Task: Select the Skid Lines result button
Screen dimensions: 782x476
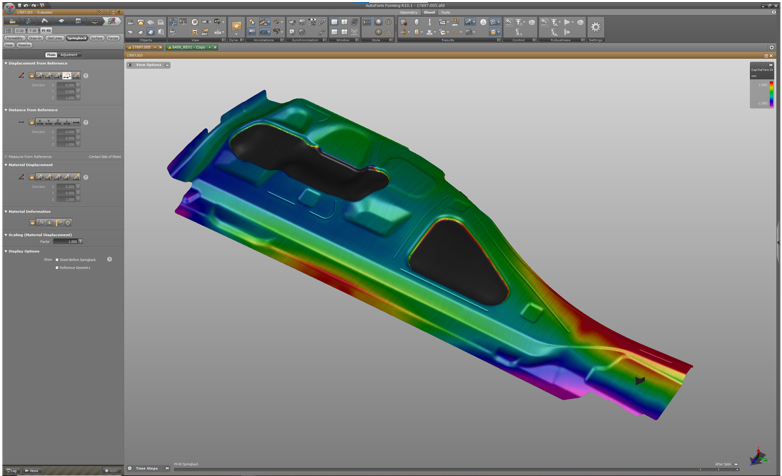Action: (55, 38)
